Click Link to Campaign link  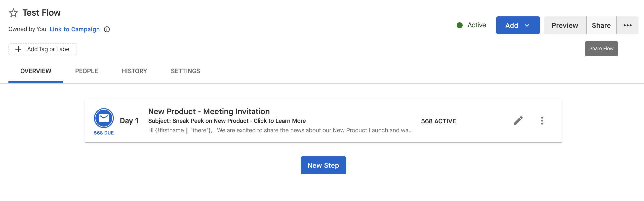(x=75, y=29)
